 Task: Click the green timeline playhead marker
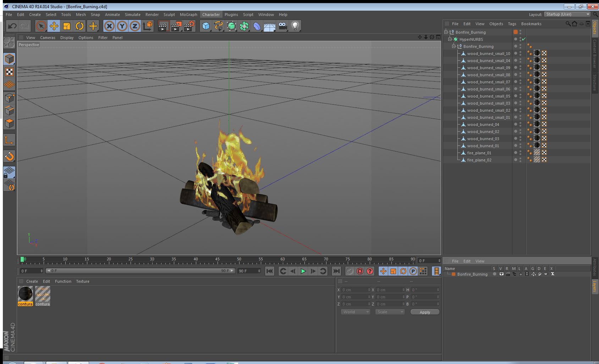click(x=22, y=259)
